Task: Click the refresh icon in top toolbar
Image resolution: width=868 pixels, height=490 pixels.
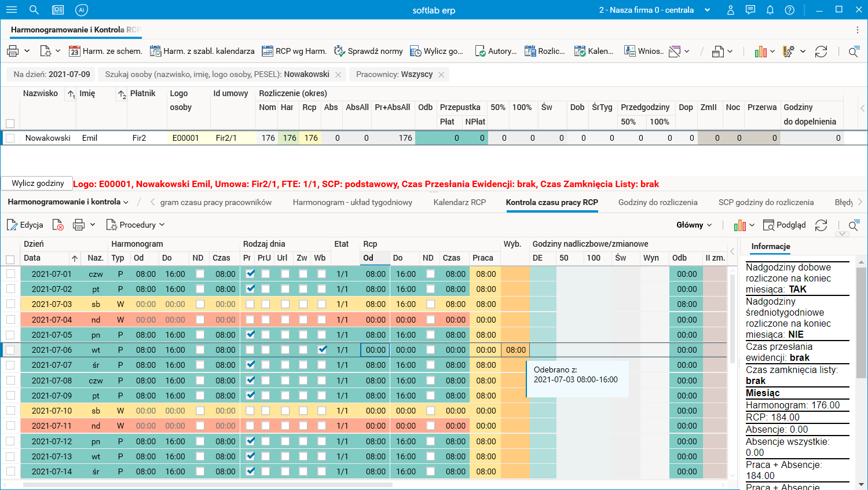Action: [821, 52]
